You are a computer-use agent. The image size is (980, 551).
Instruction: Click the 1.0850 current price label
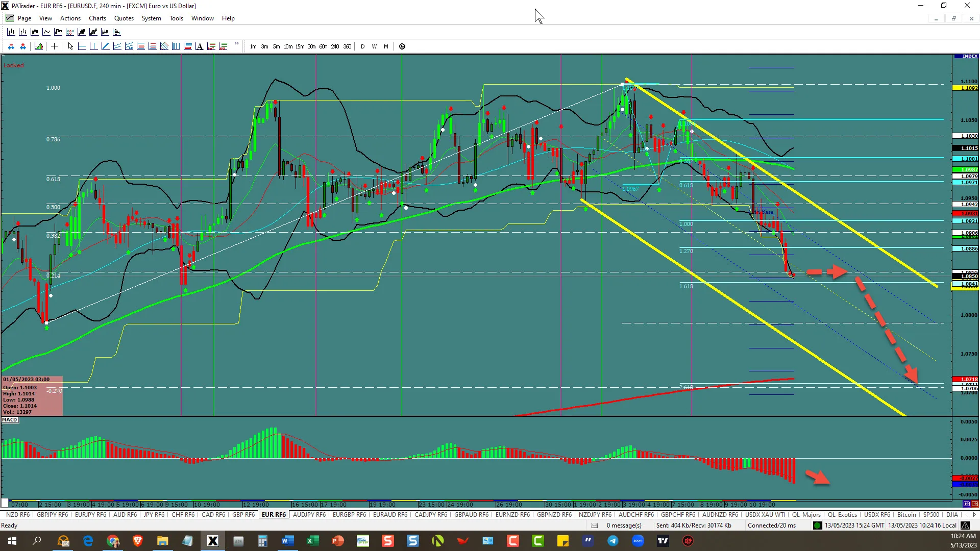pos(966,276)
